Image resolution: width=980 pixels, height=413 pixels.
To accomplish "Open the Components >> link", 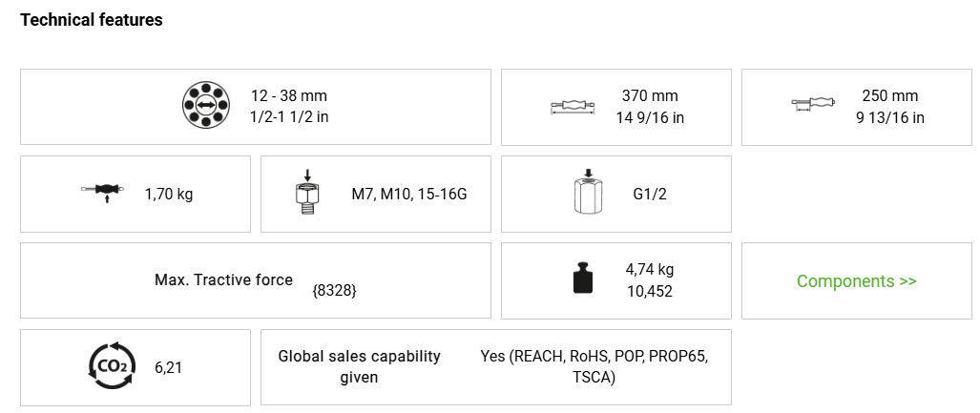I will [x=856, y=281].
